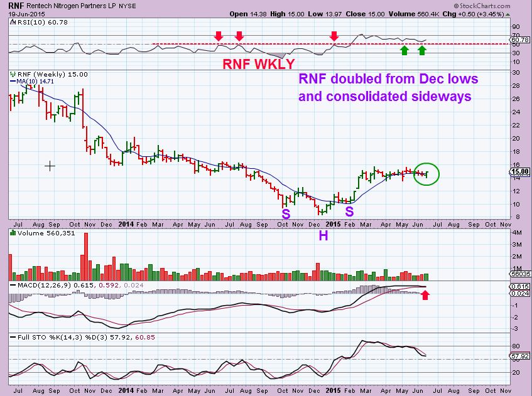The image size is (532, 396).
Task: Click the purple H head label
Action: click(x=323, y=235)
